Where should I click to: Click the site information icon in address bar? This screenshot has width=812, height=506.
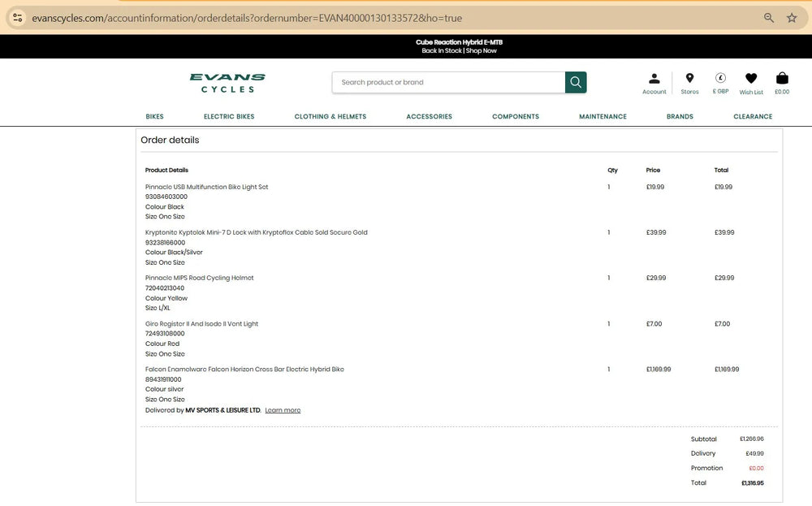pos(18,18)
